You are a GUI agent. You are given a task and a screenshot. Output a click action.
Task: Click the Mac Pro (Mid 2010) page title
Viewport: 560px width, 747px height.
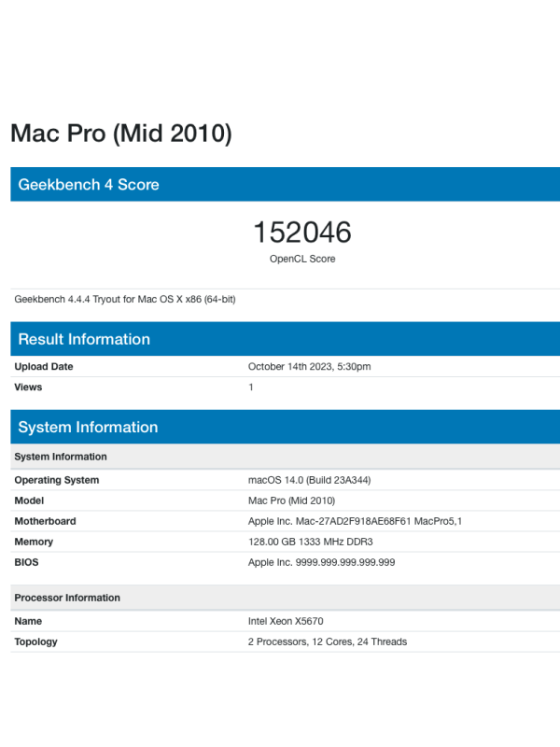(121, 134)
